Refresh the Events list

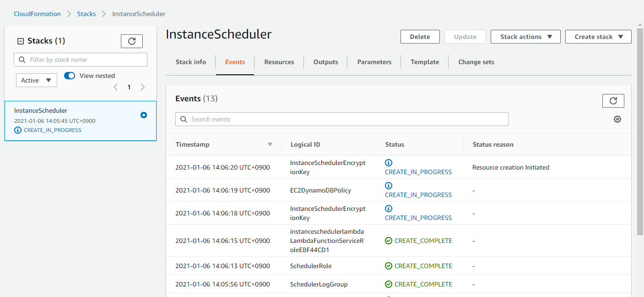point(613,100)
